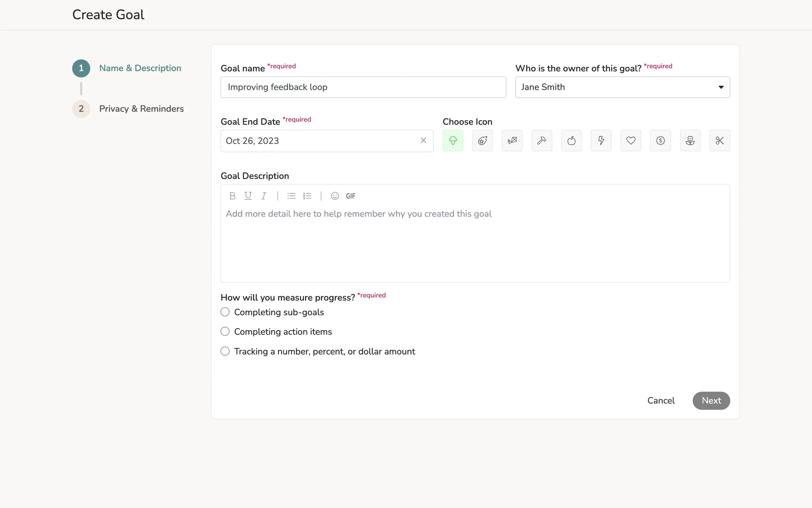Open the goal owner dropdown
The image size is (812, 508).
point(622,87)
